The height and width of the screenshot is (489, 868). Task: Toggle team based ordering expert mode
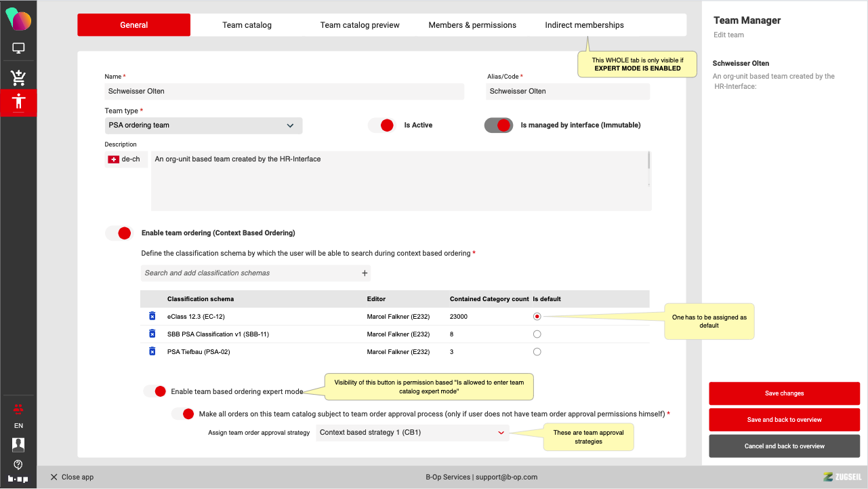pyautogui.click(x=154, y=391)
